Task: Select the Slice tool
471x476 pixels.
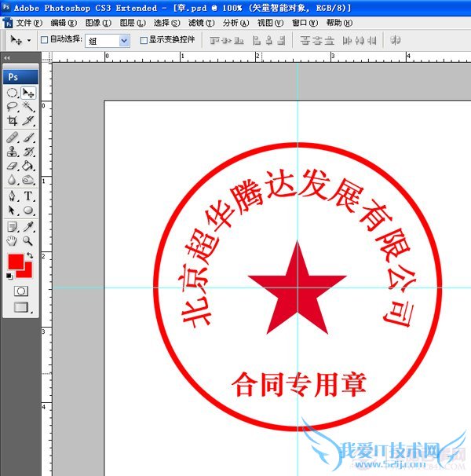Action: click(x=28, y=120)
